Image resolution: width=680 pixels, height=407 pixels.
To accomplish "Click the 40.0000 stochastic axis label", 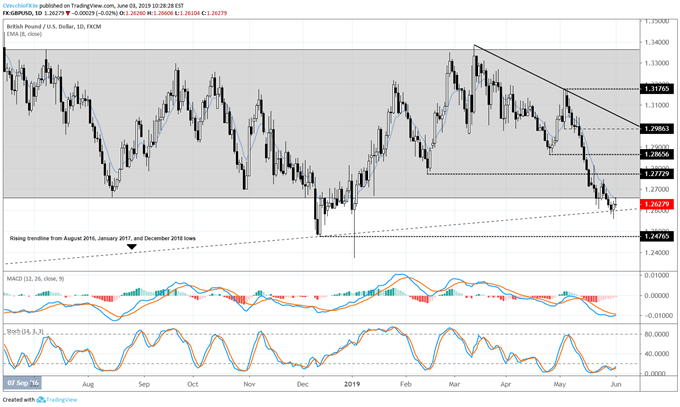I will pyautogui.click(x=659, y=354).
